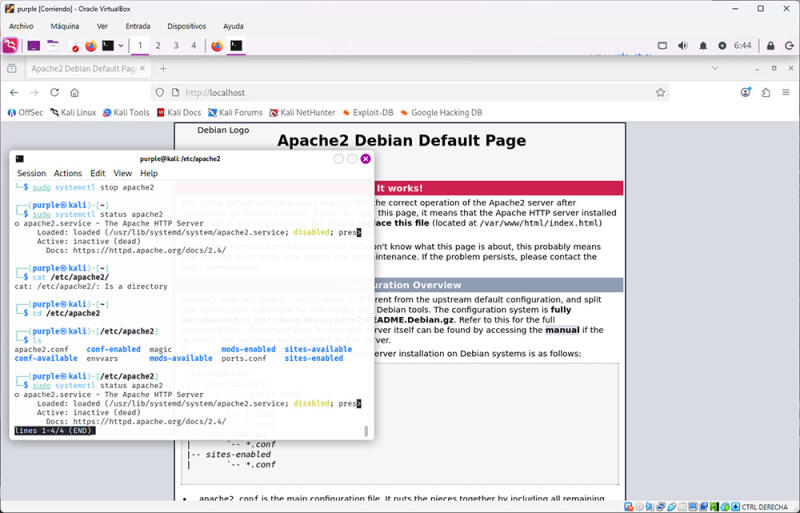The width and height of the screenshot is (800, 513).
Task: Click the page info icon in address bar
Action: click(x=175, y=92)
